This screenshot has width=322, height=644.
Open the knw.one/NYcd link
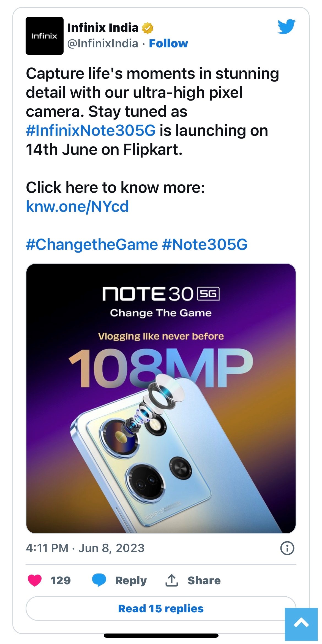pos(77,206)
